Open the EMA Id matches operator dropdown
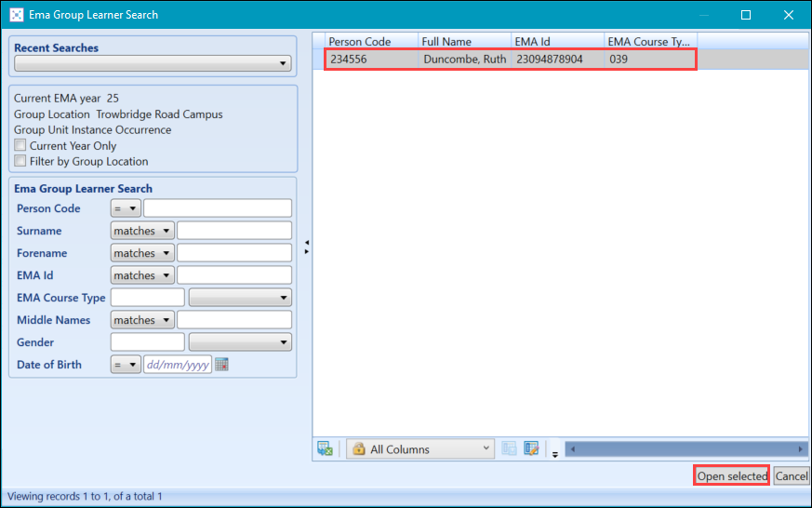The height and width of the screenshot is (508, 812). point(142,275)
